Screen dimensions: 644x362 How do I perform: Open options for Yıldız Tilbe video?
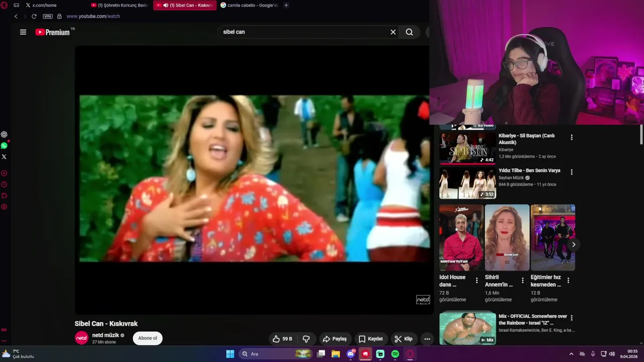(572, 172)
